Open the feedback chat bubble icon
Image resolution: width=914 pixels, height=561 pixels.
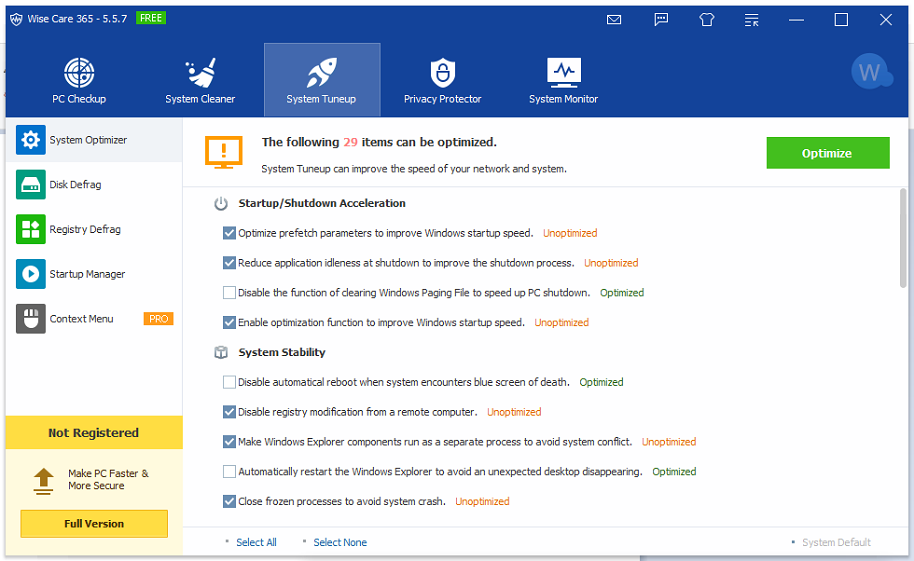[x=661, y=20]
